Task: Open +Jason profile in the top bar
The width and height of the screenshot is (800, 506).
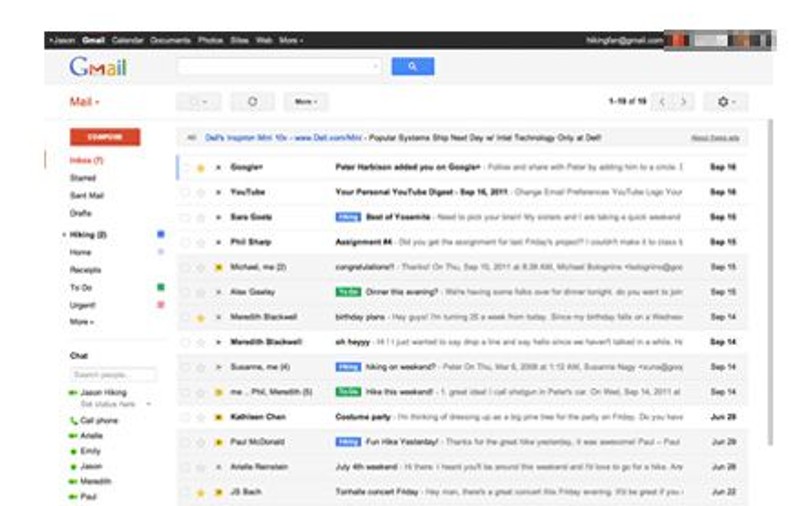Action: [62, 40]
